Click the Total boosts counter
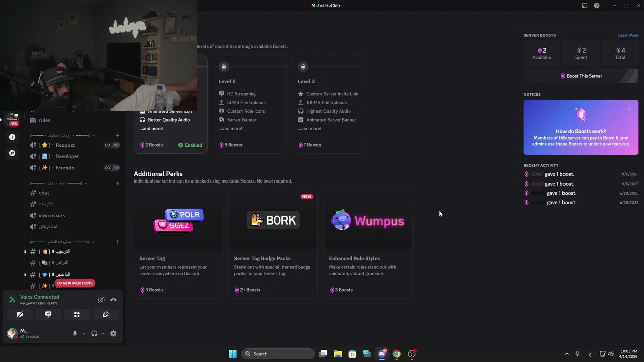The width and height of the screenshot is (644, 362). coord(620,53)
